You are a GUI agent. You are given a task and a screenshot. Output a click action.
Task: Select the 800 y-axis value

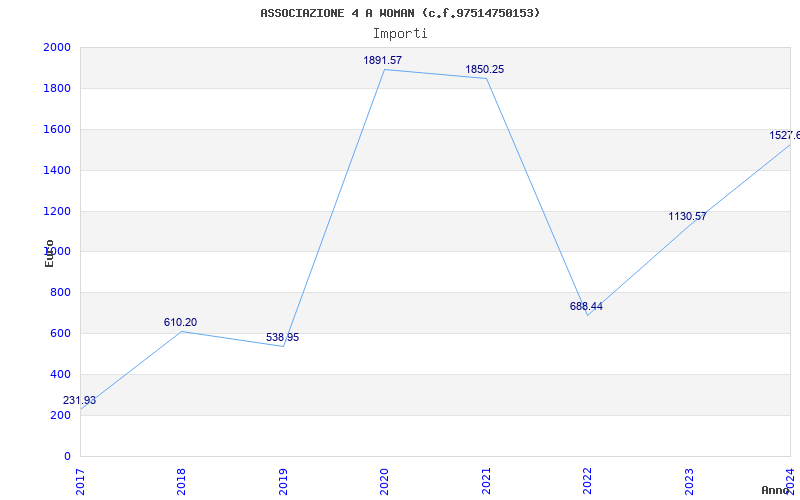[60, 293]
